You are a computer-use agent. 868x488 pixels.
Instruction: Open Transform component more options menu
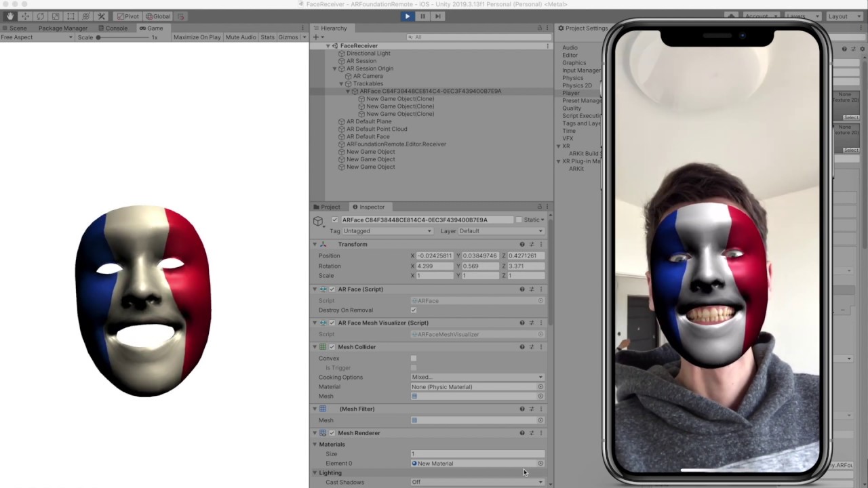(x=540, y=244)
